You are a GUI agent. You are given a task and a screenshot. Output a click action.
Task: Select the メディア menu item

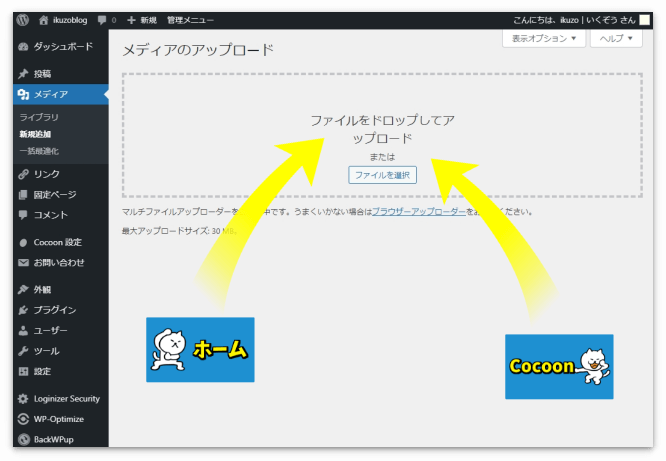click(51, 94)
